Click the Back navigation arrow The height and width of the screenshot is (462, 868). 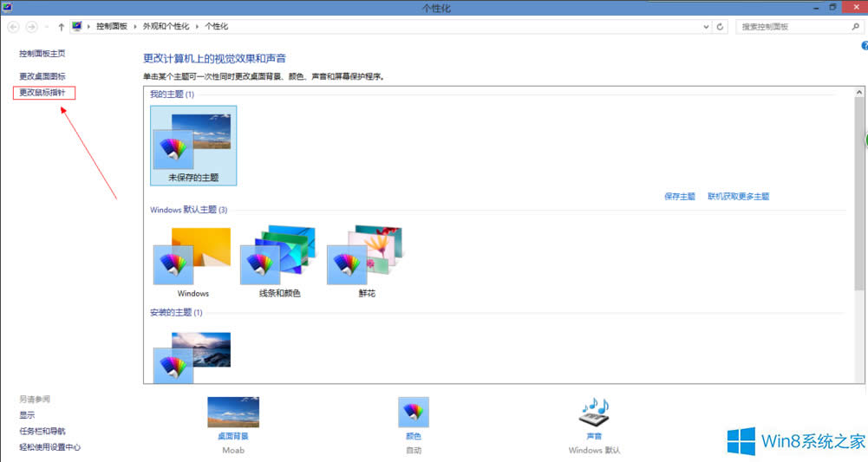tap(14, 27)
